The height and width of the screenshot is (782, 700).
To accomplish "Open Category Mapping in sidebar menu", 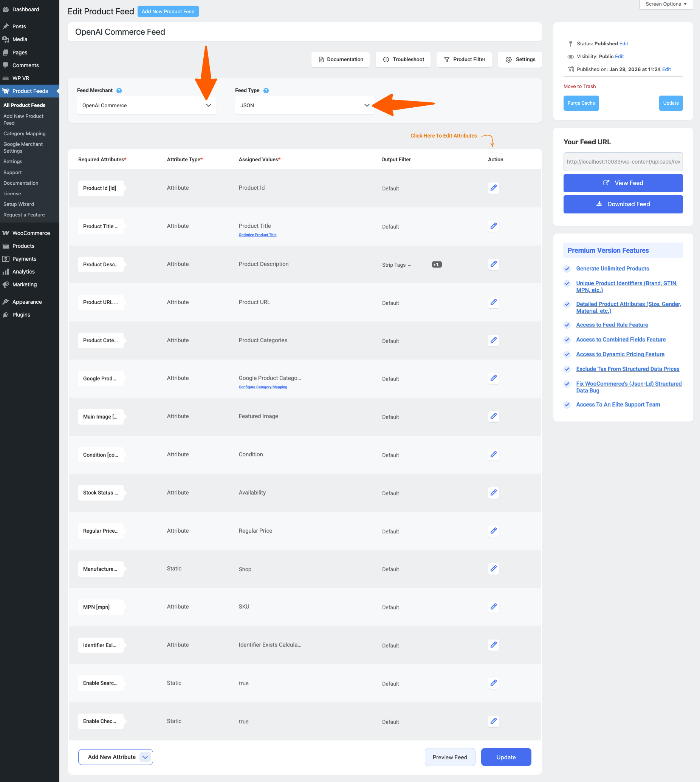I will [x=24, y=133].
